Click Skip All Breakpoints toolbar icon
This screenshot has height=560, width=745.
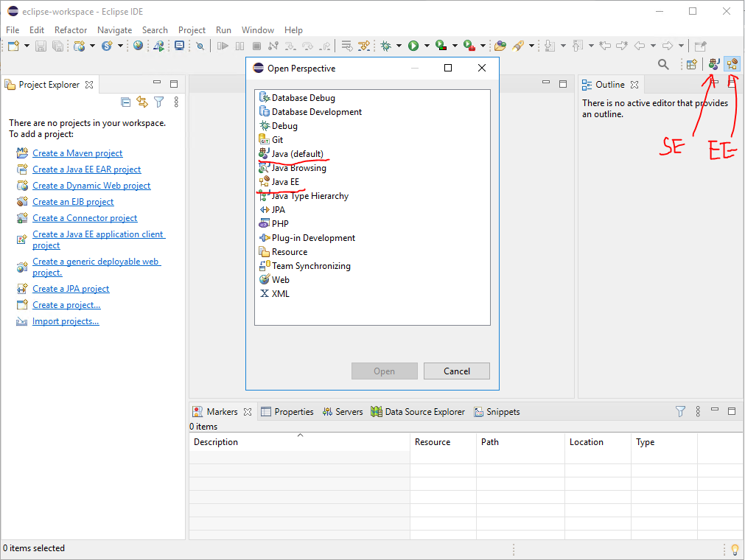coord(200,46)
